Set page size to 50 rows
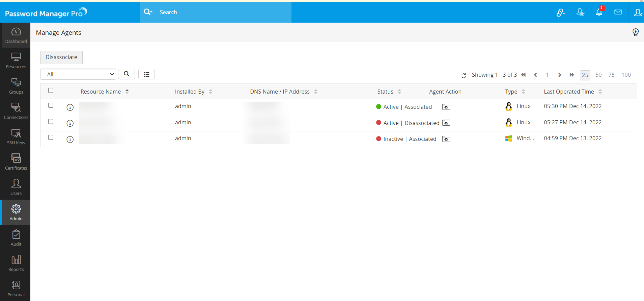644x301 pixels. coord(598,75)
